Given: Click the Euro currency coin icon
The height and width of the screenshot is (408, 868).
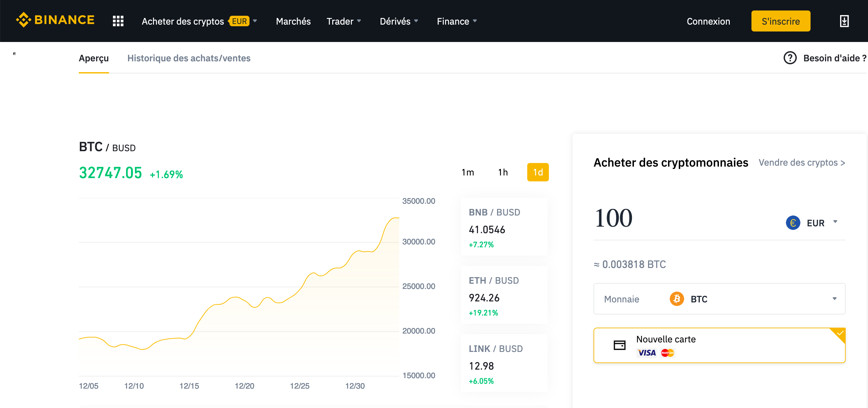Looking at the screenshot, I should pos(793,222).
